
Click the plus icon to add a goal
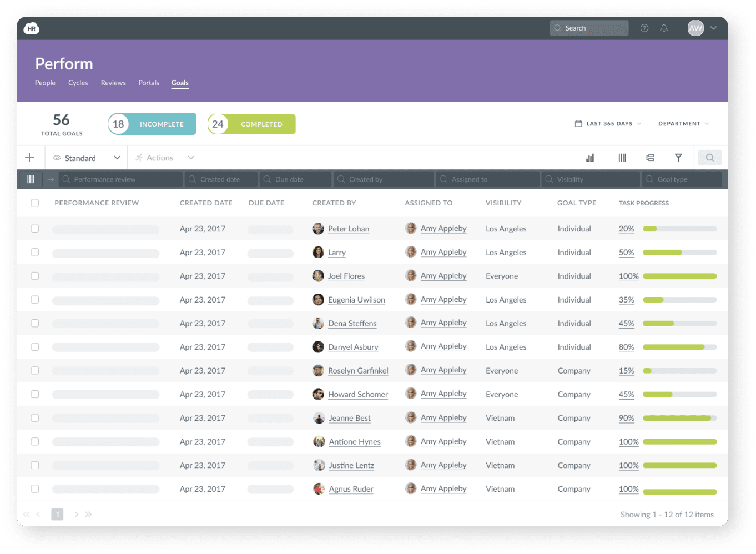click(x=29, y=157)
